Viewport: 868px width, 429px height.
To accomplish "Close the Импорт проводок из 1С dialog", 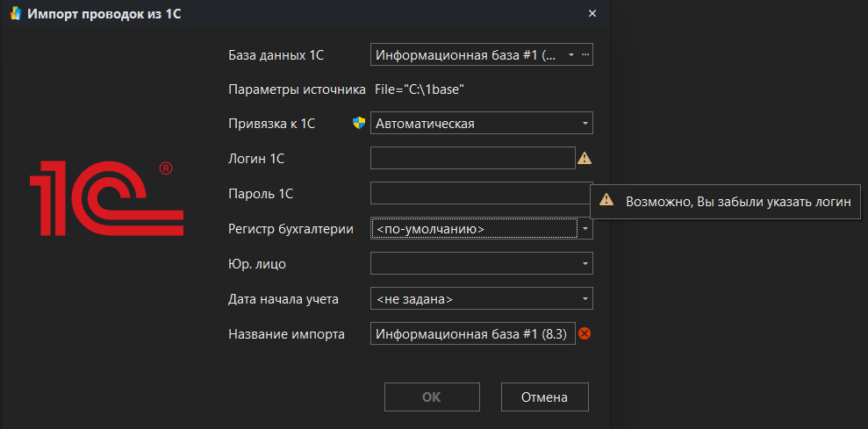I will 592,14.
